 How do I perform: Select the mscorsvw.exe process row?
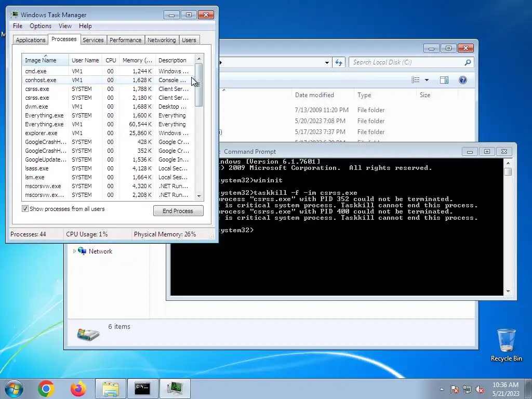point(108,186)
